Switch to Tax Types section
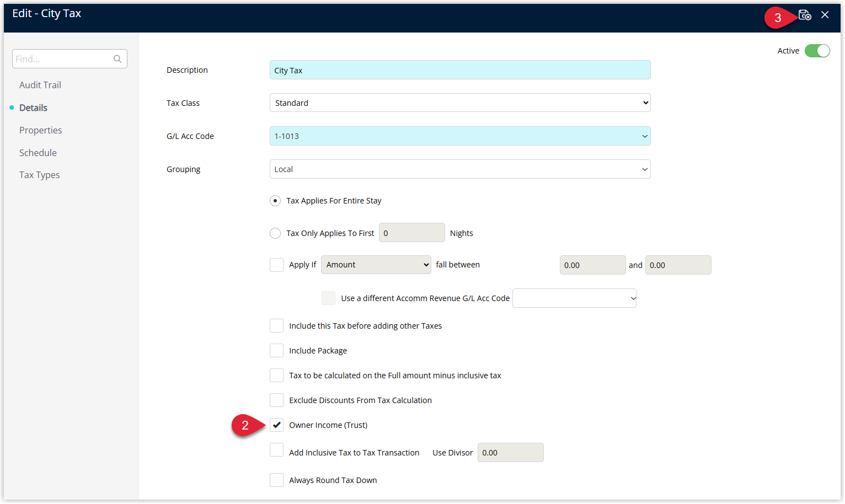The width and height of the screenshot is (845, 504). (x=40, y=175)
